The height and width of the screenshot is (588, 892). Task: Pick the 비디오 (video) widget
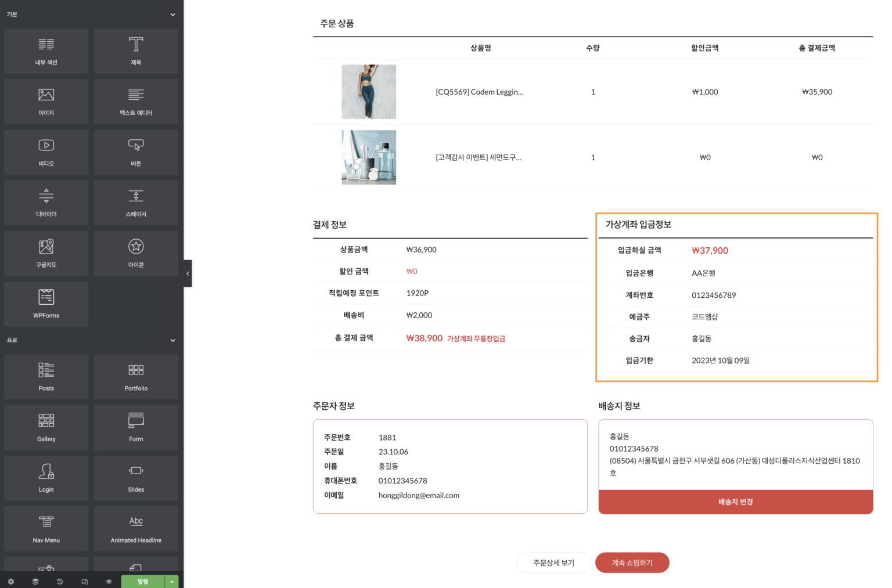[46, 152]
